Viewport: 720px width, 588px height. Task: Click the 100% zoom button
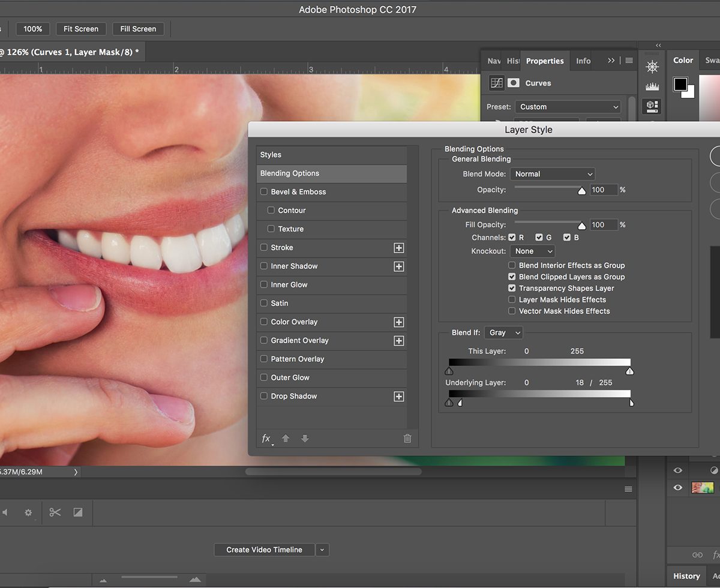tap(33, 29)
